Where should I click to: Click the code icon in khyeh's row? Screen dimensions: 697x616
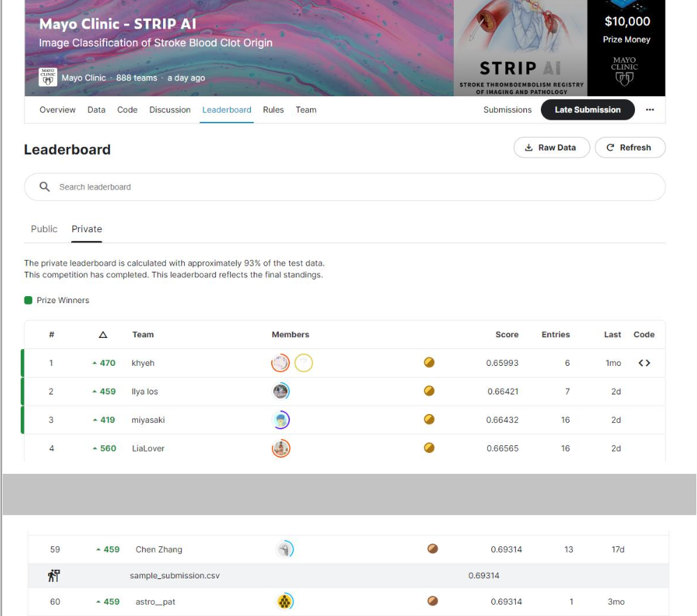coord(644,363)
